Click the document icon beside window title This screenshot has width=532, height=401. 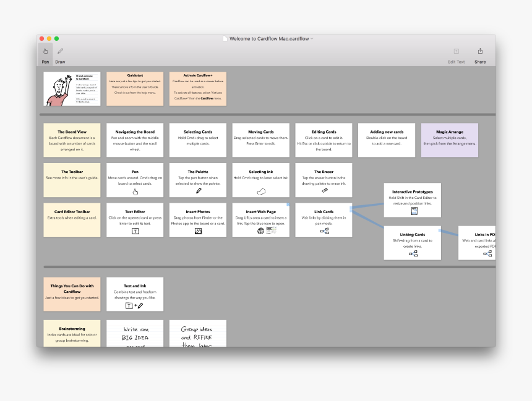225,39
